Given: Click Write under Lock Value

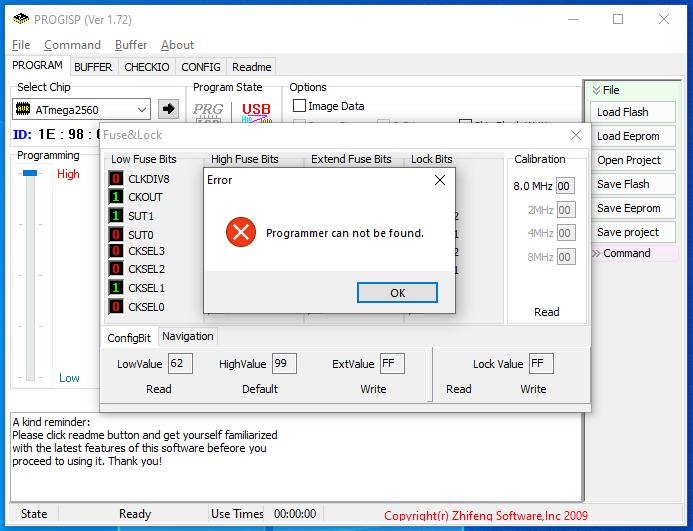Looking at the screenshot, I should click(x=533, y=389).
